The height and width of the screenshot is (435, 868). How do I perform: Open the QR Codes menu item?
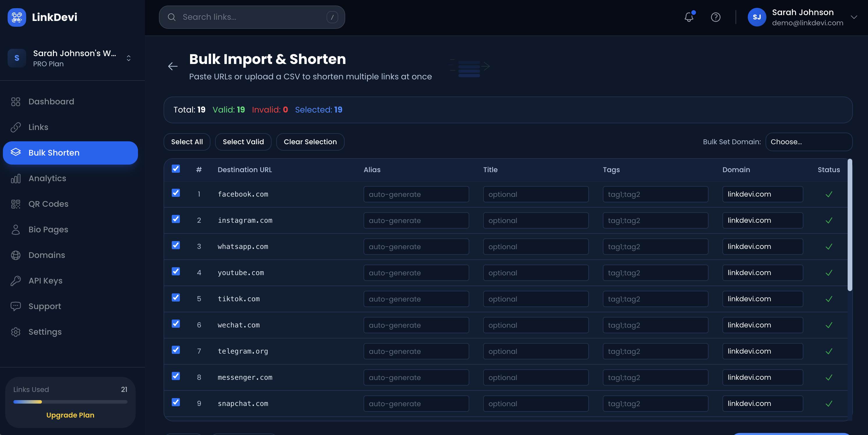[x=70, y=204]
